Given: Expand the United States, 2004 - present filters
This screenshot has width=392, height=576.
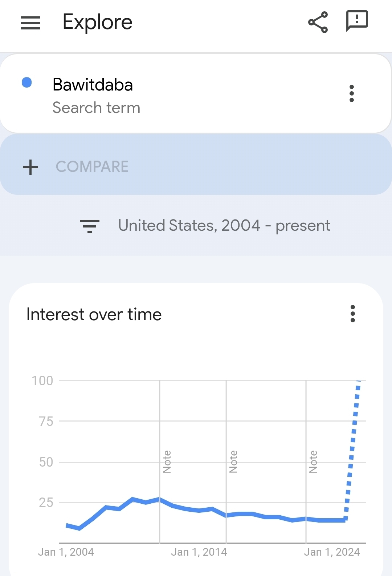Looking at the screenshot, I should coord(224,226).
